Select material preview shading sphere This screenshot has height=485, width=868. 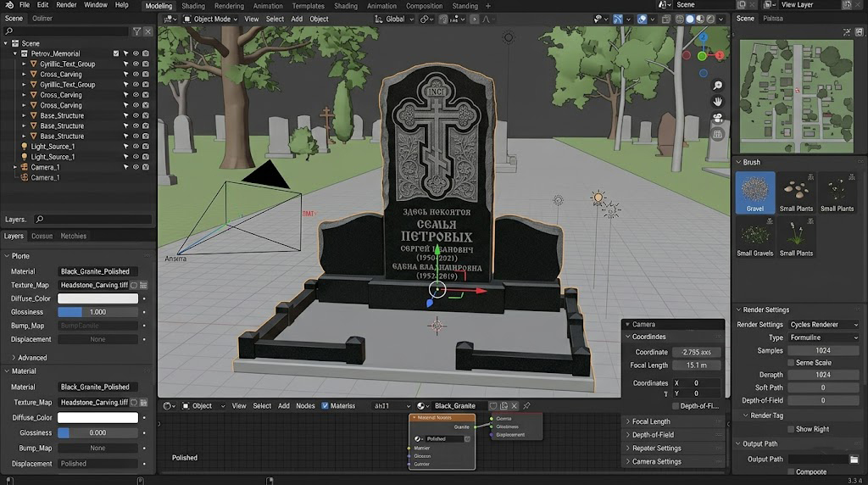700,19
